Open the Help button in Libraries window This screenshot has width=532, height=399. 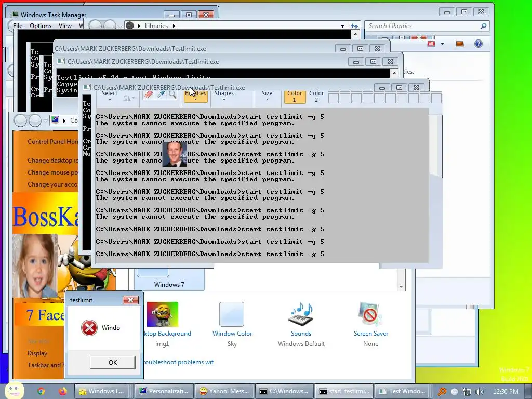(478, 44)
